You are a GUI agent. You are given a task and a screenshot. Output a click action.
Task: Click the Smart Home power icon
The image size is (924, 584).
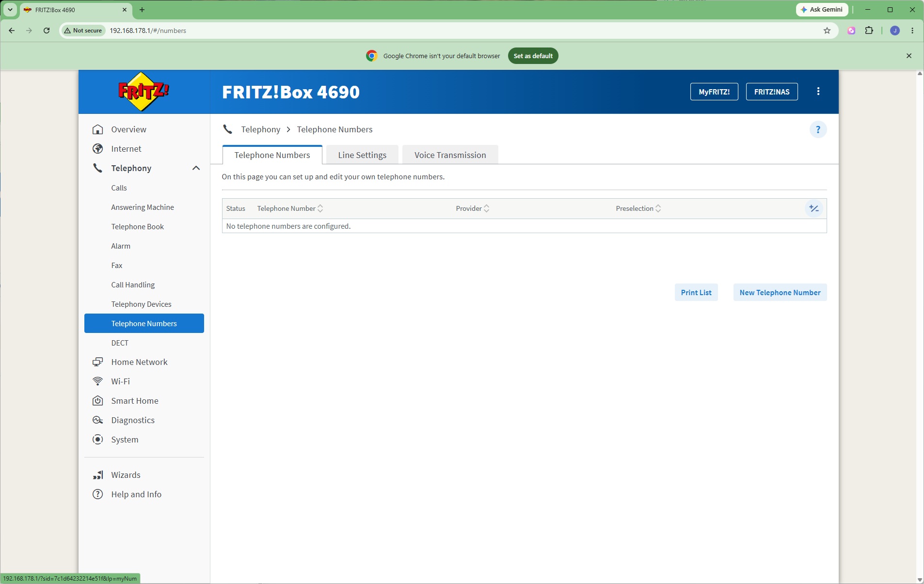[x=98, y=401]
